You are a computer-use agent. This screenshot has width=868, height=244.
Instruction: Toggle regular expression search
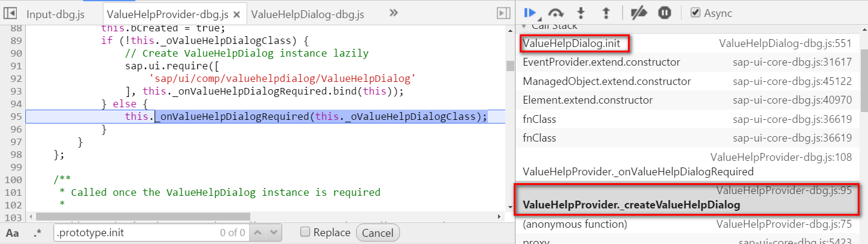38,233
